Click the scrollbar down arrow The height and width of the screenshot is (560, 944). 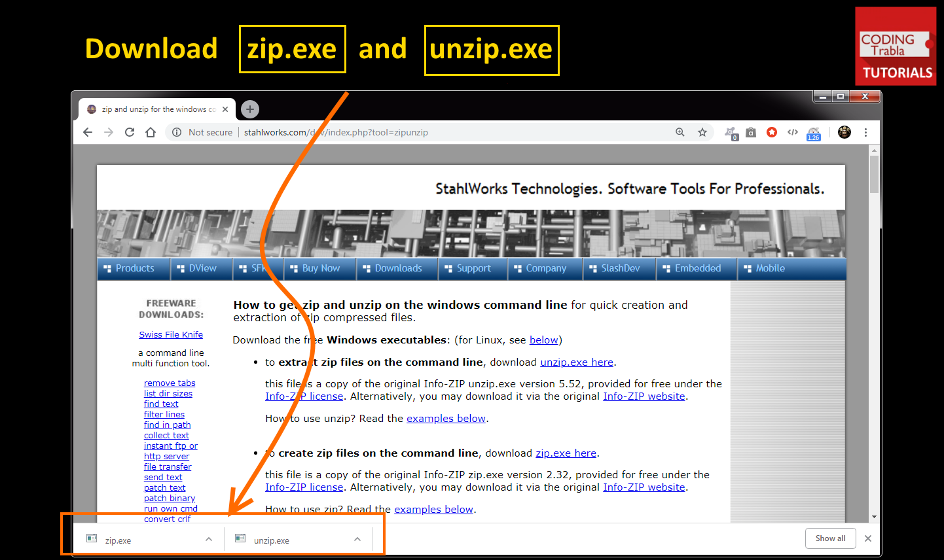point(874,517)
